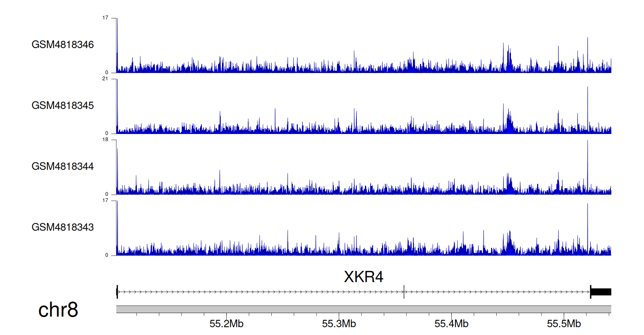Click the GSM4818346 track label
The height and width of the screenshot is (335, 644).
coord(63,44)
